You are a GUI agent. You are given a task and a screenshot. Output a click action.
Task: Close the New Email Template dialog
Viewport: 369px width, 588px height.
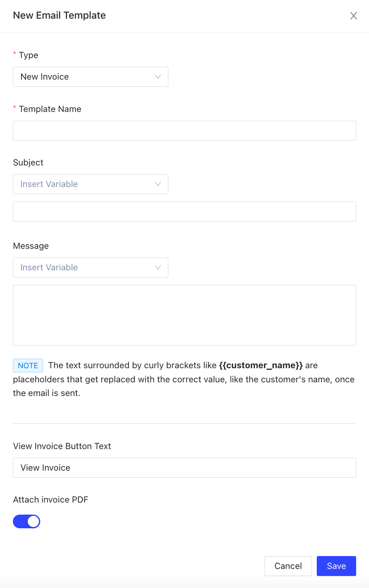point(354,16)
